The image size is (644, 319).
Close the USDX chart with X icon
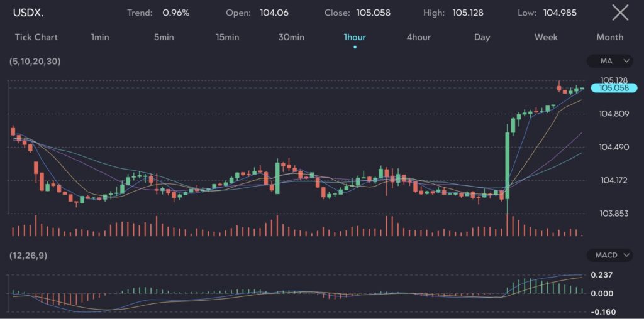click(620, 13)
